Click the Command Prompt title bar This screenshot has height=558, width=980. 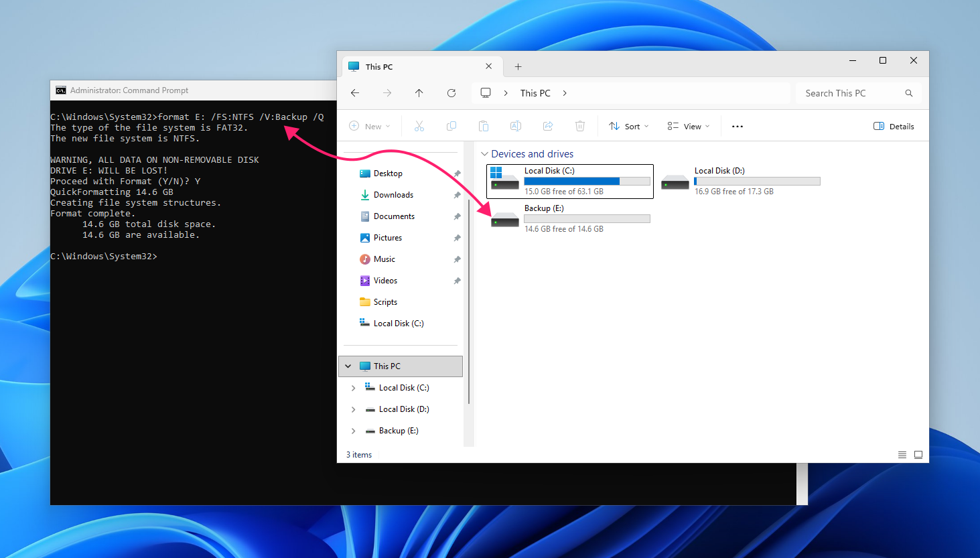click(194, 90)
